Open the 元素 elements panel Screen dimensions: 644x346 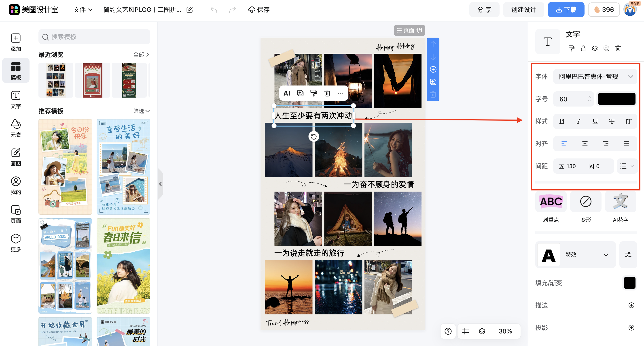pyautogui.click(x=15, y=128)
